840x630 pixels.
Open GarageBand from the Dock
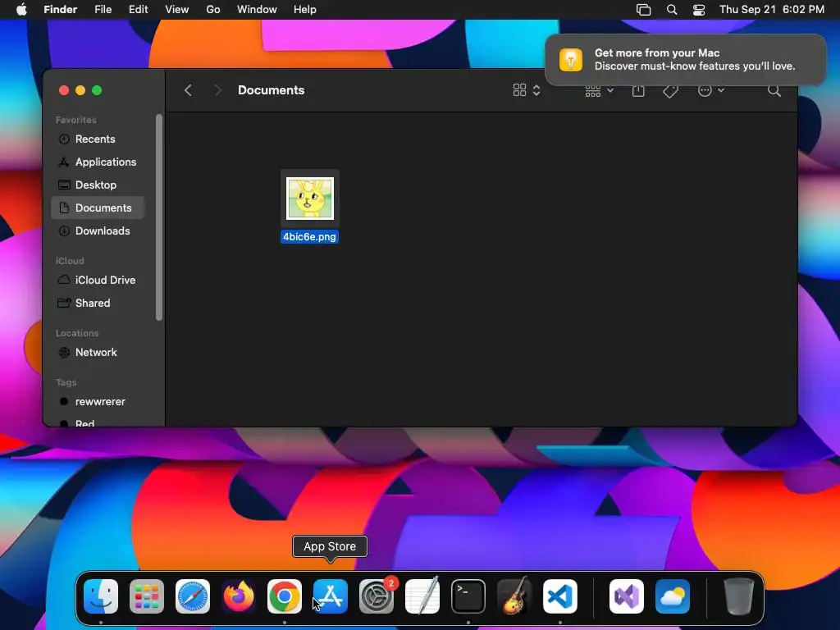pos(514,596)
